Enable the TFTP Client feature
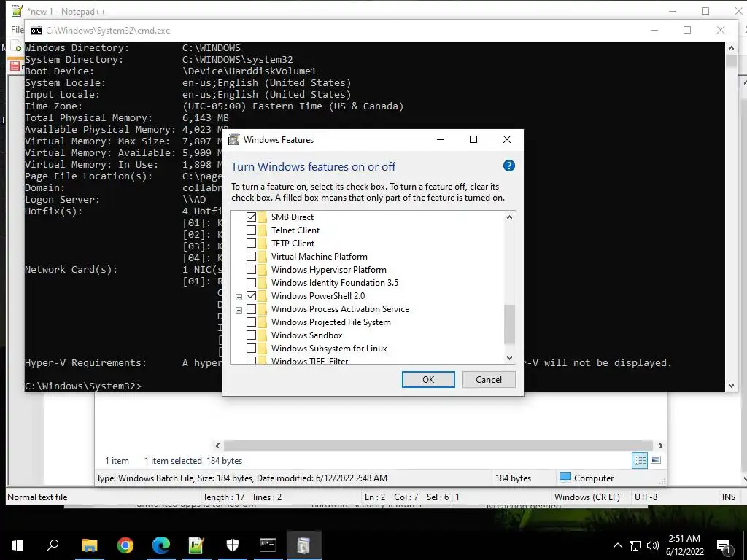This screenshot has height=560, width=747. click(x=251, y=244)
